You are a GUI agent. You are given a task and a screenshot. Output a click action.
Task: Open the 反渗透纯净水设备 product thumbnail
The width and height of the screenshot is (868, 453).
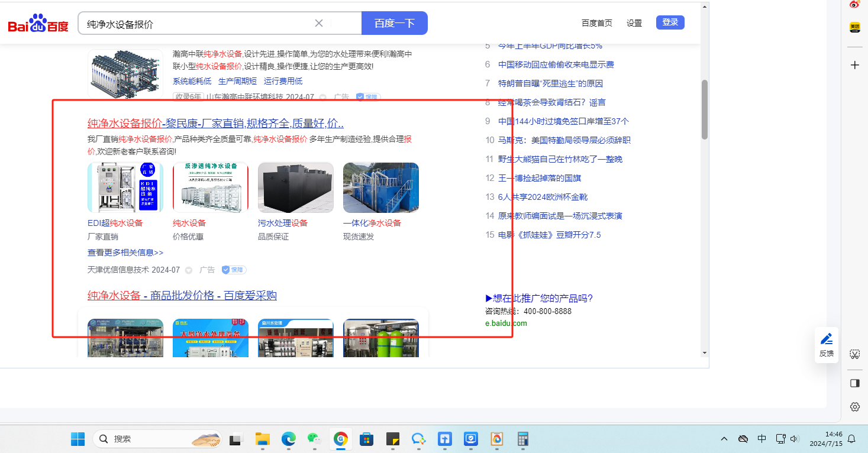click(211, 187)
